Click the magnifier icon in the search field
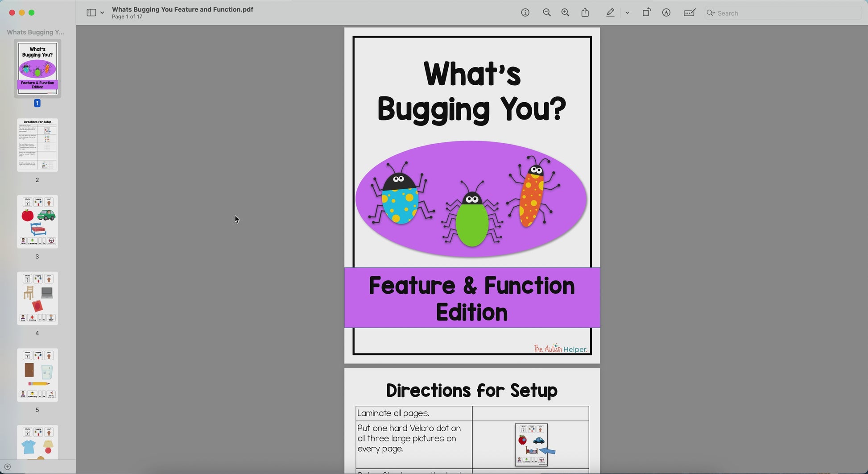 coord(711,13)
